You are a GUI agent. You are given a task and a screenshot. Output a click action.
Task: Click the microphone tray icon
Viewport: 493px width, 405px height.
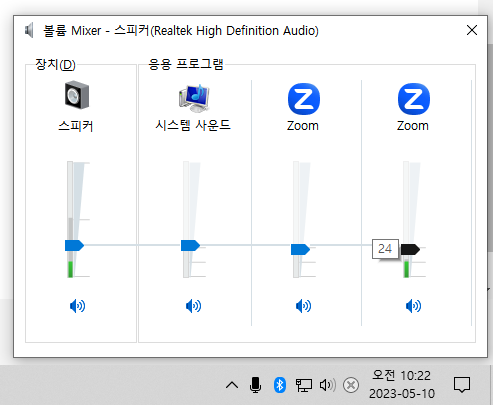pyautogui.click(x=255, y=385)
